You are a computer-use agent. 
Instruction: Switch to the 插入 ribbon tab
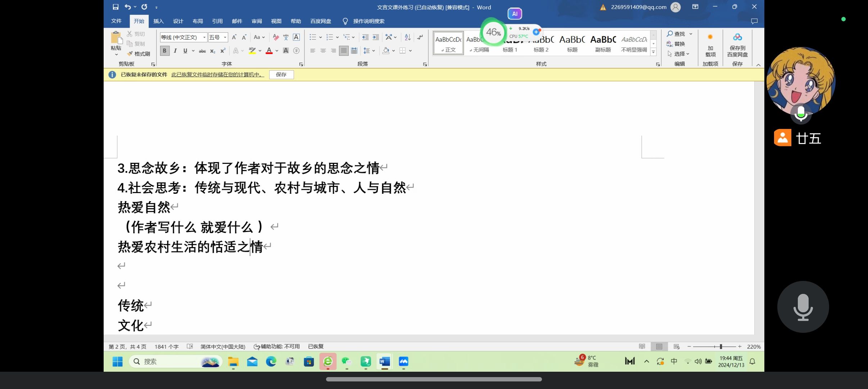[x=158, y=21]
